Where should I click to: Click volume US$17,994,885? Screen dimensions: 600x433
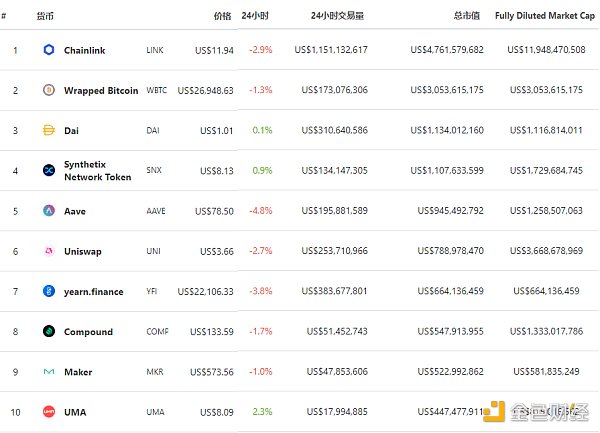pyautogui.click(x=337, y=412)
